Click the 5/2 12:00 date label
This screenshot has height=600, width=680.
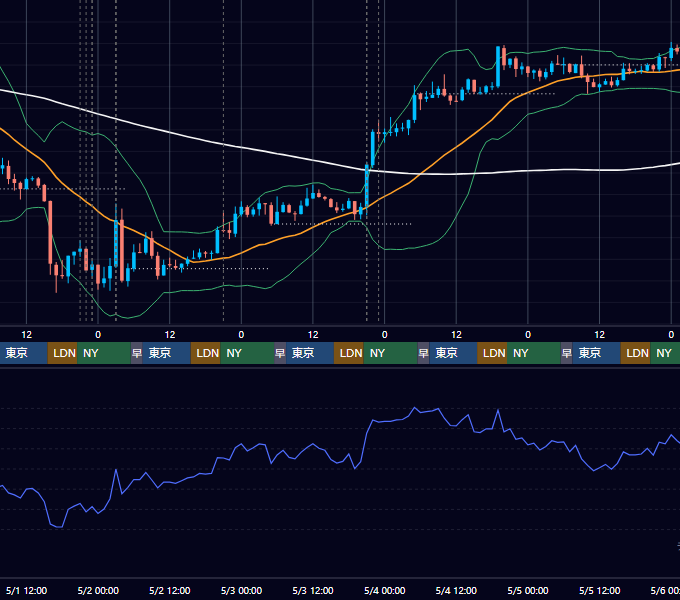coord(170,590)
